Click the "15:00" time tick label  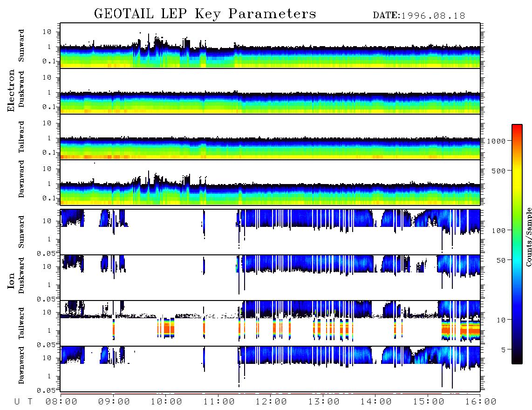[x=429, y=402]
